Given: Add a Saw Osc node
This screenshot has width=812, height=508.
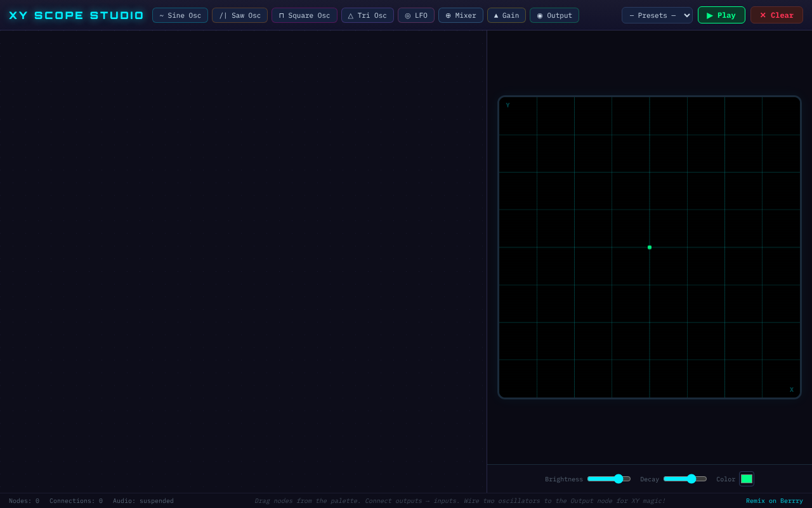Looking at the screenshot, I should coord(240,15).
